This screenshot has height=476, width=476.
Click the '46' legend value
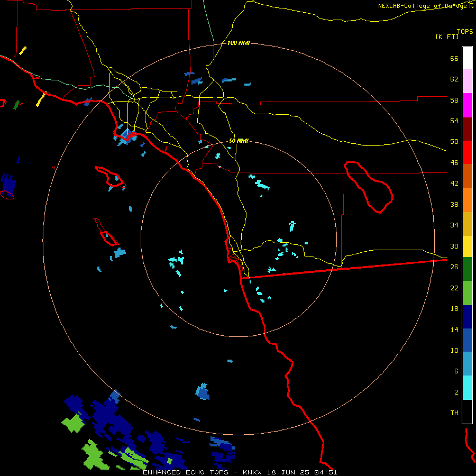click(x=454, y=163)
